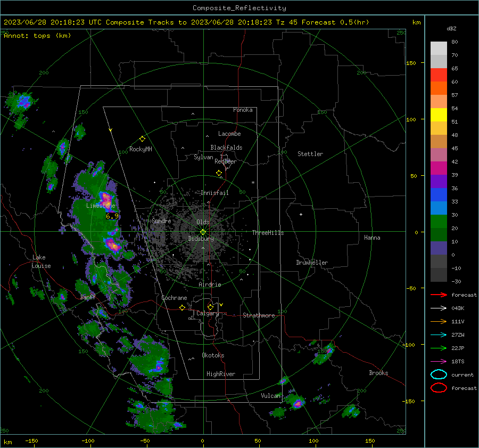
Task: Click the Ponoka city label
Action: (243, 110)
